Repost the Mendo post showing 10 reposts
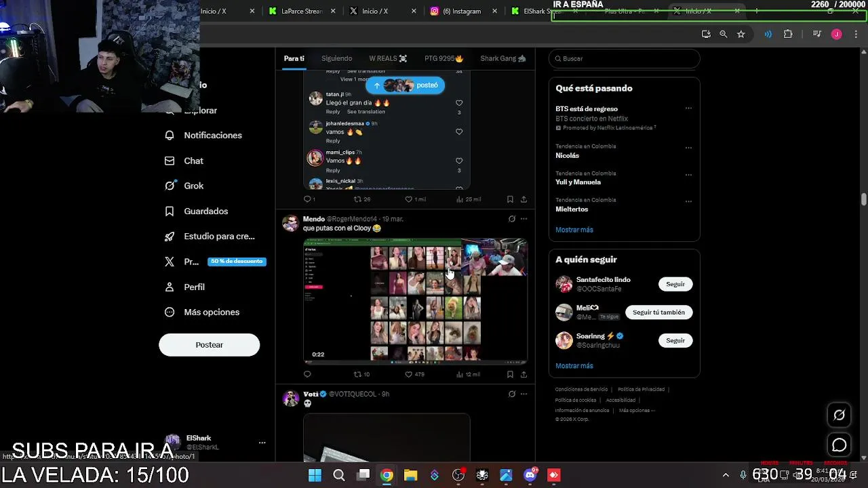The height and width of the screenshot is (488, 868). click(362, 374)
